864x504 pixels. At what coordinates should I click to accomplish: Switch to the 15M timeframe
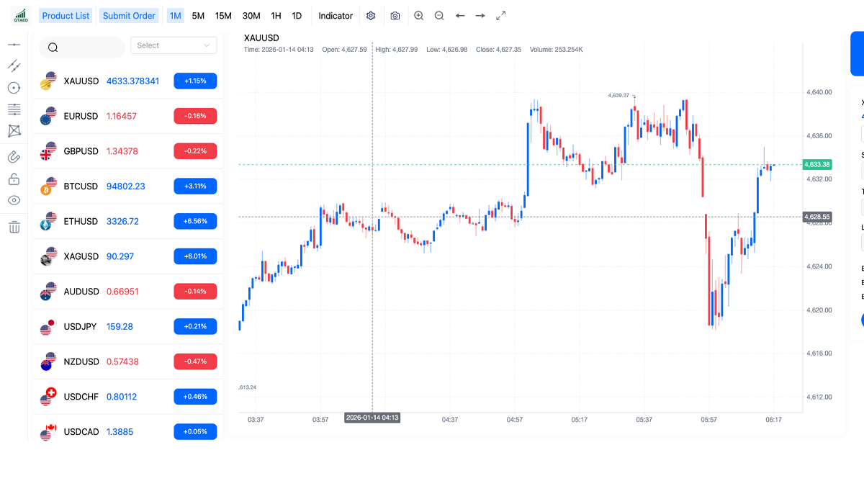click(223, 16)
